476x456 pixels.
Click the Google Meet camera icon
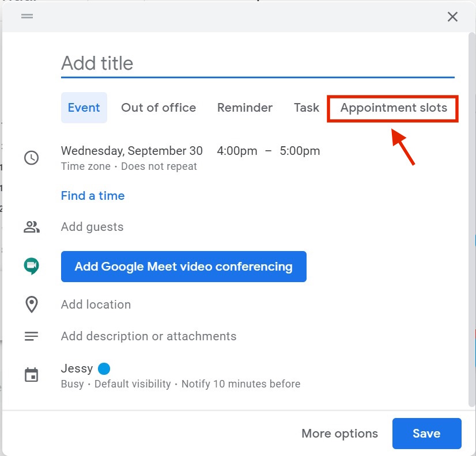[x=31, y=266]
